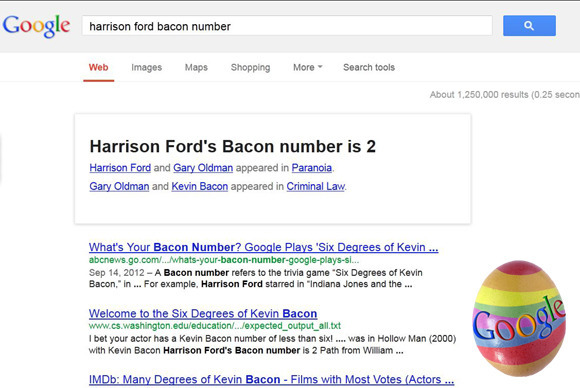The image size is (580, 388).
Task: Click the Gary Oldman link next to Kevin Bacon
Action: [x=119, y=186]
